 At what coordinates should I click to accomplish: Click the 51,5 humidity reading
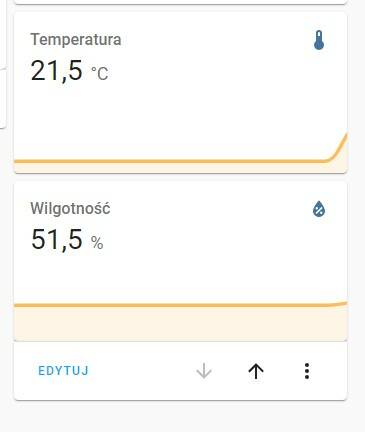tap(57, 239)
